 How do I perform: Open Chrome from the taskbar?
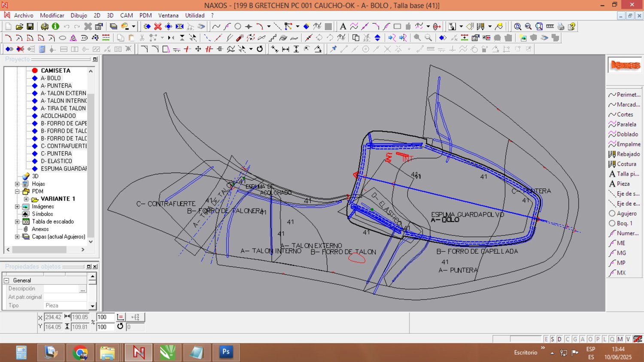tap(80, 352)
